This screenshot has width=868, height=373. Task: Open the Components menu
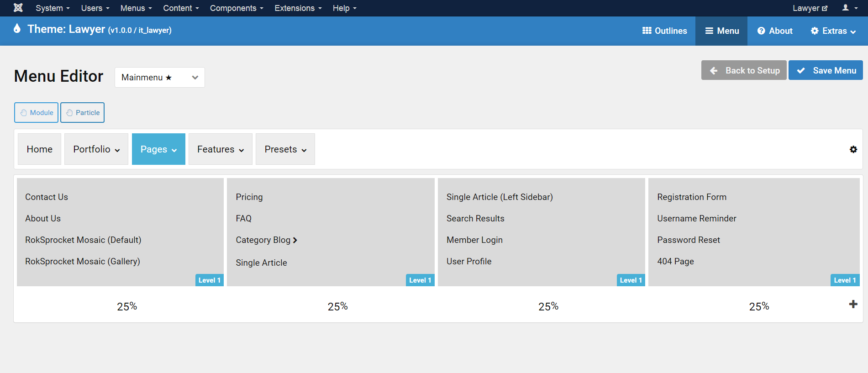[236, 8]
